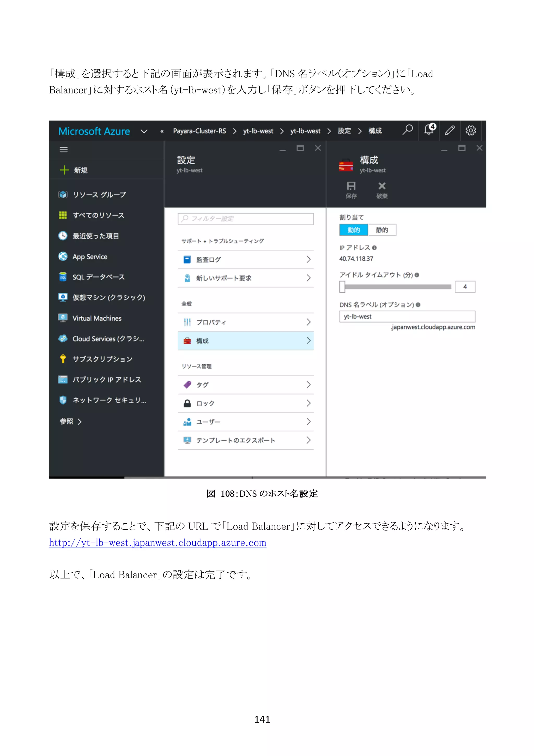The width and height of the screenshot is (534, 756).
Task: Open portal settings gear icon
Action: coord(470,130)
